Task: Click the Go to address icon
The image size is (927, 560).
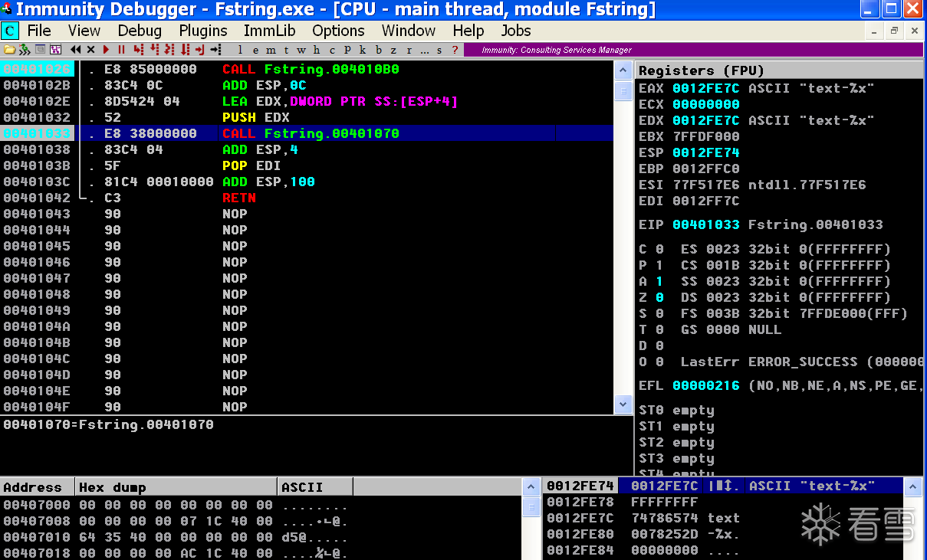Action: point(215,50)
